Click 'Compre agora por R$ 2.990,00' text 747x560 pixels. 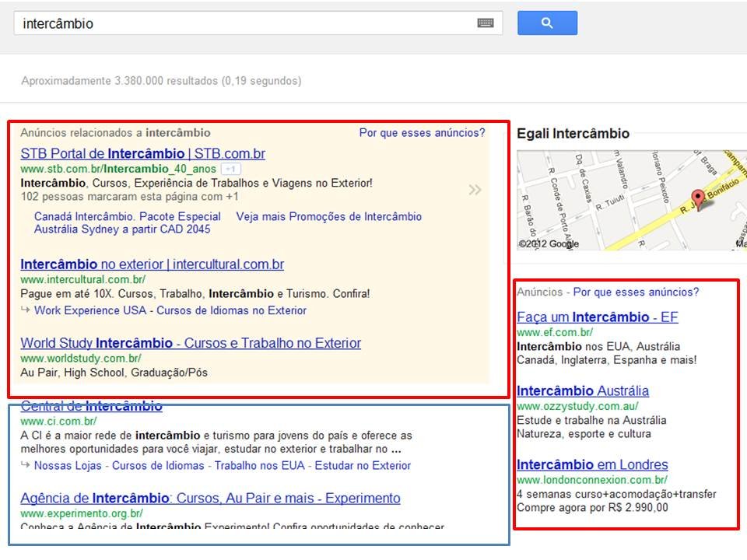[593, 508]
